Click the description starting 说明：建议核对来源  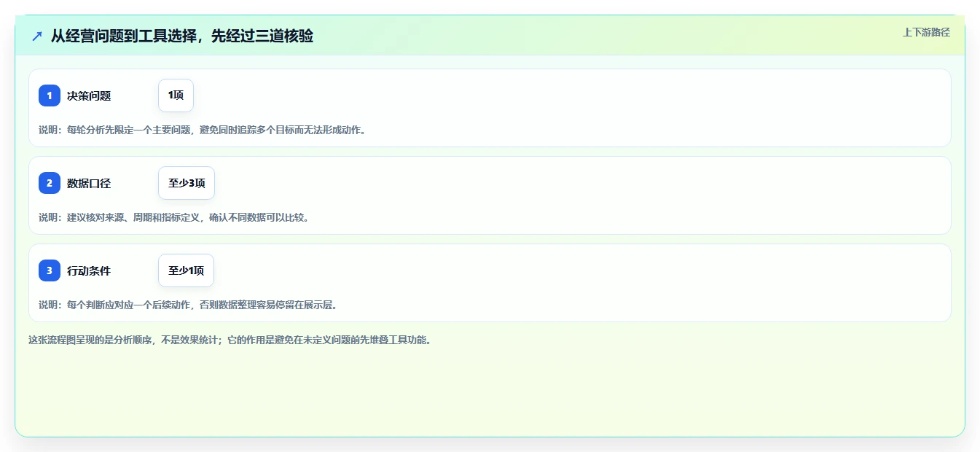click(173, 217)
